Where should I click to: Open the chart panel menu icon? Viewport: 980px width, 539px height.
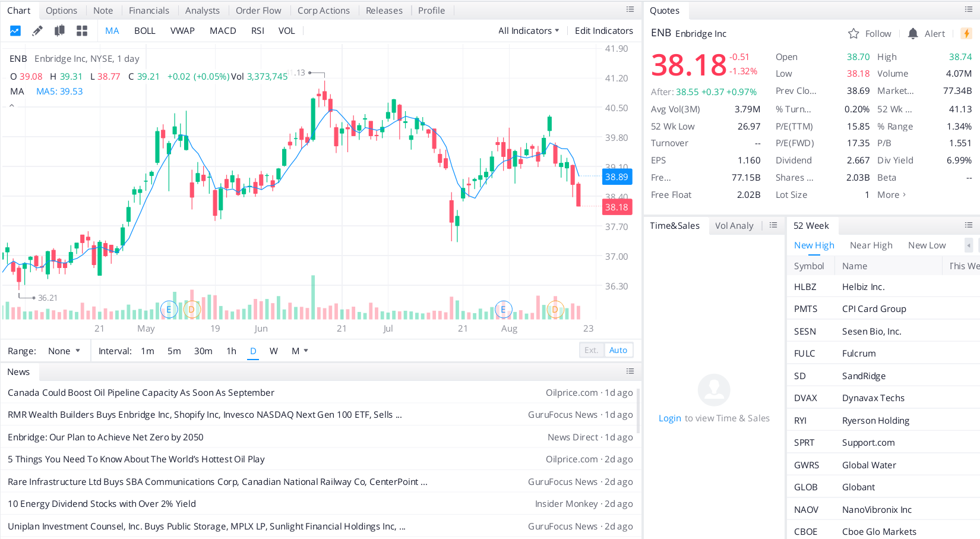click(x=630, y=10)
